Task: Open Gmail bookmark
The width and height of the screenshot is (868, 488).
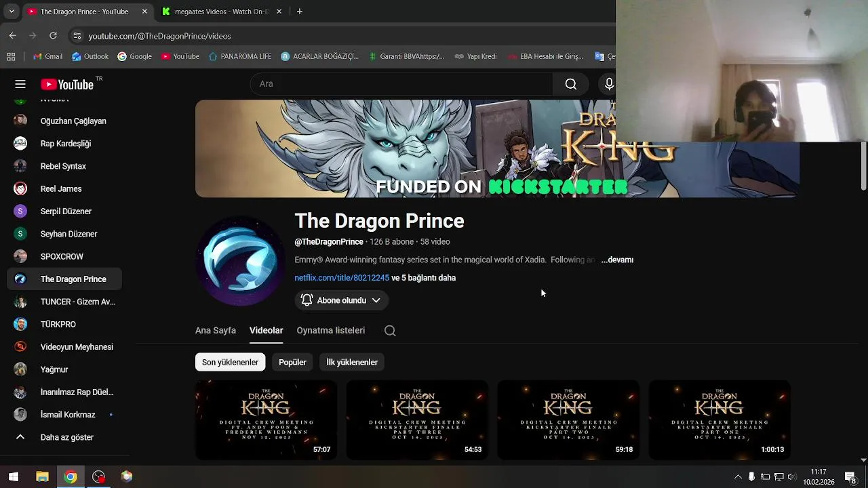Action: pyautogui.click(x=47, y=56)
